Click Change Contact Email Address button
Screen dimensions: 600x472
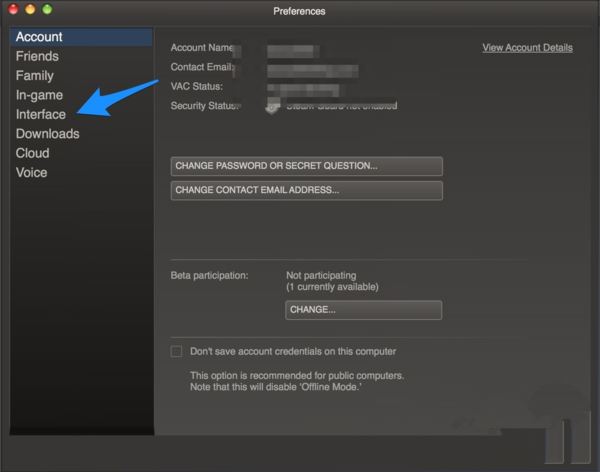(x=307, y=191)
